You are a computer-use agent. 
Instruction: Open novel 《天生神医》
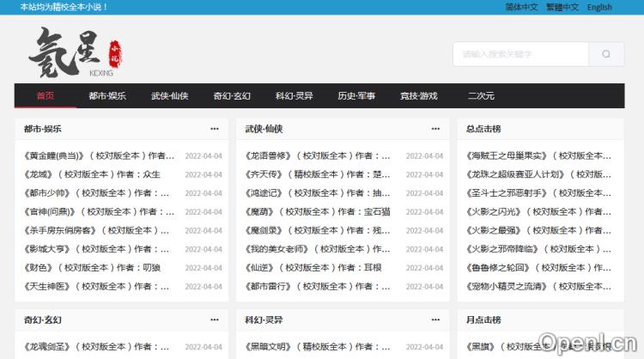click(96, 286)
